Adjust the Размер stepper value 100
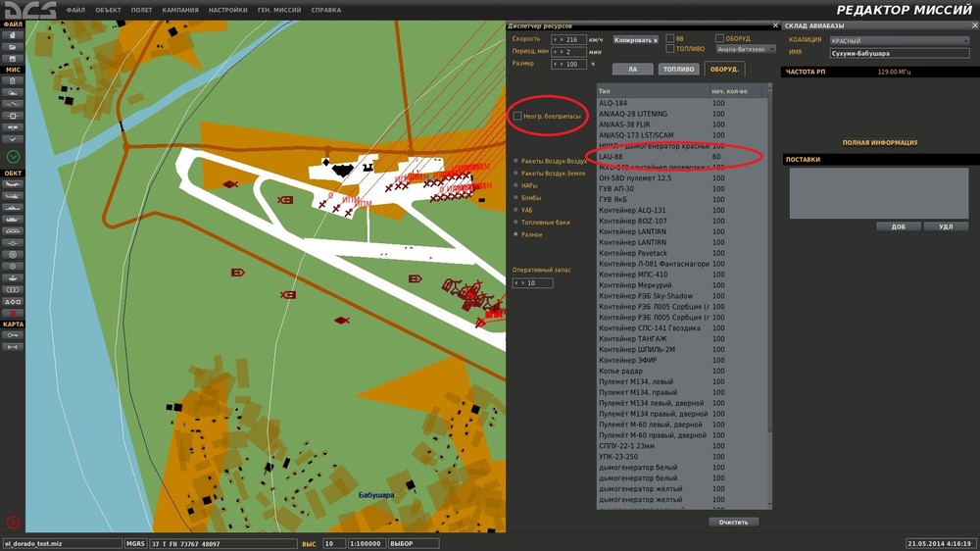Screen dimensions: 980x551 coord(568,64)
